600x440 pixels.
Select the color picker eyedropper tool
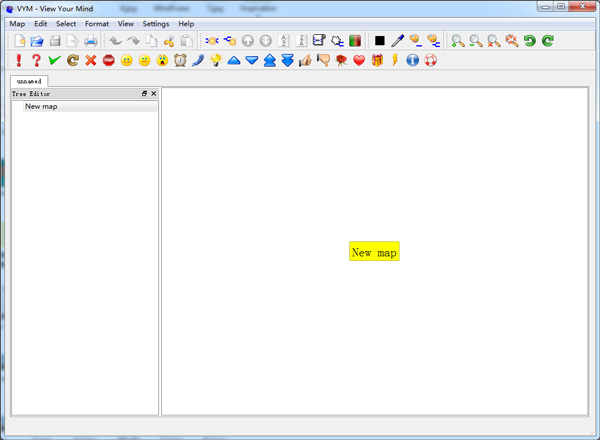pos(397,41)
